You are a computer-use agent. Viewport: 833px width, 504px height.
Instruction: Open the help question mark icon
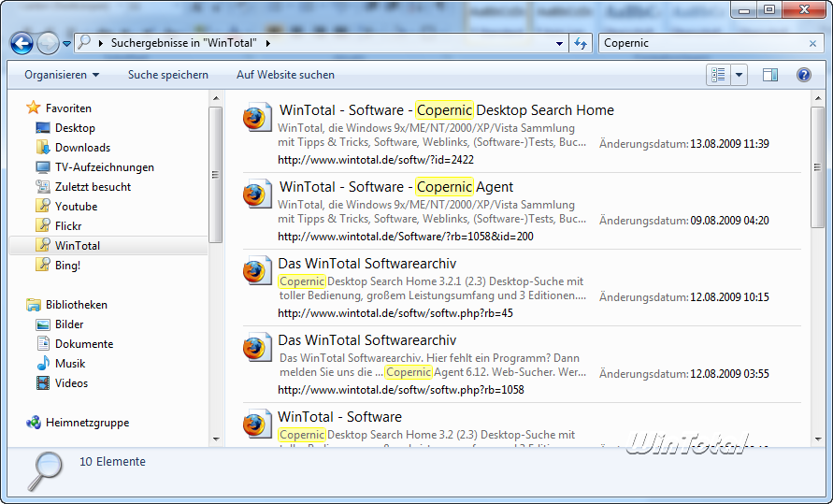coord(803,75)
